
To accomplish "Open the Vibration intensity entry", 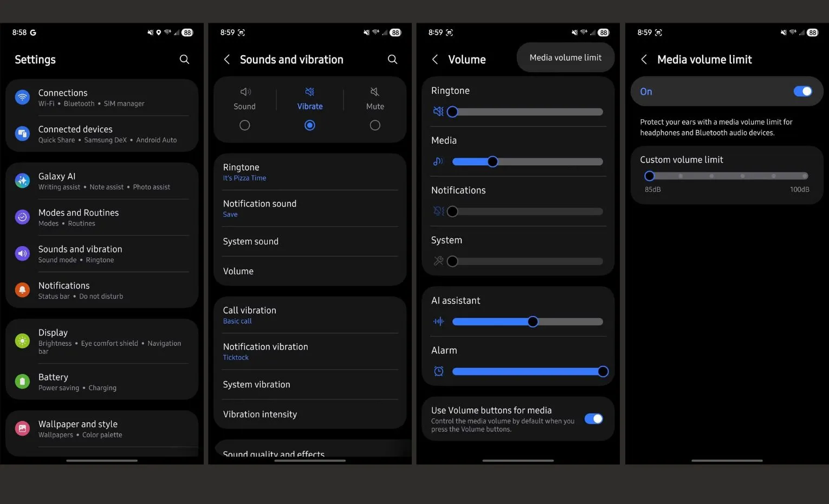I will (x=310, y=414).
